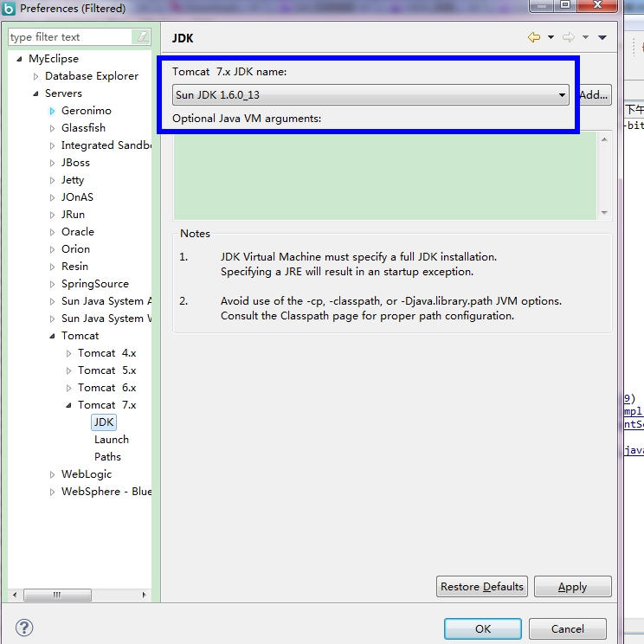Expand the WebLogic server node

pyautogui.click(x=52, y=474)
